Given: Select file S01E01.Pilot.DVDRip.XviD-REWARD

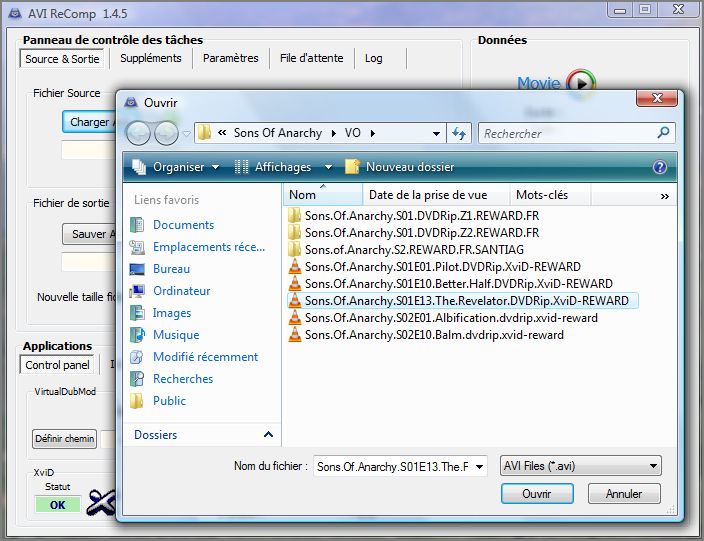Looking at the screenshot, I should (442, 267).
